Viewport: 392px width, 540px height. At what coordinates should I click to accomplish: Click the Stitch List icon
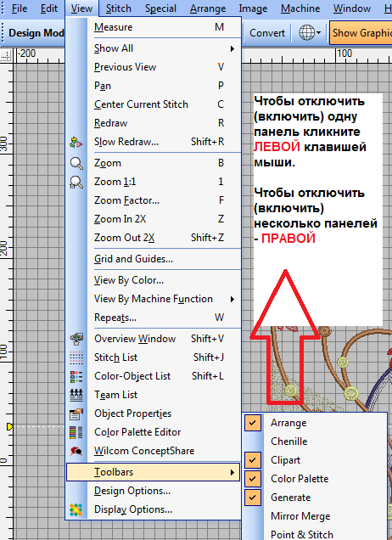pos(76,357)
